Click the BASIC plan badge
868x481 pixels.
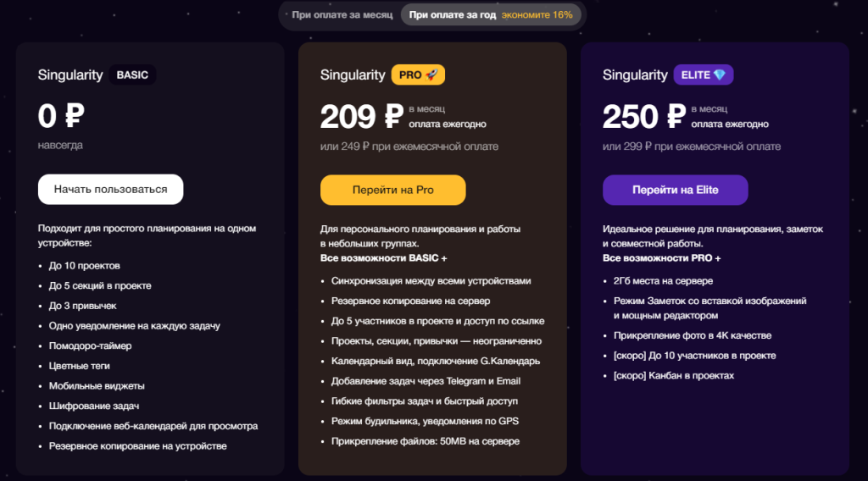click(132, 75)
